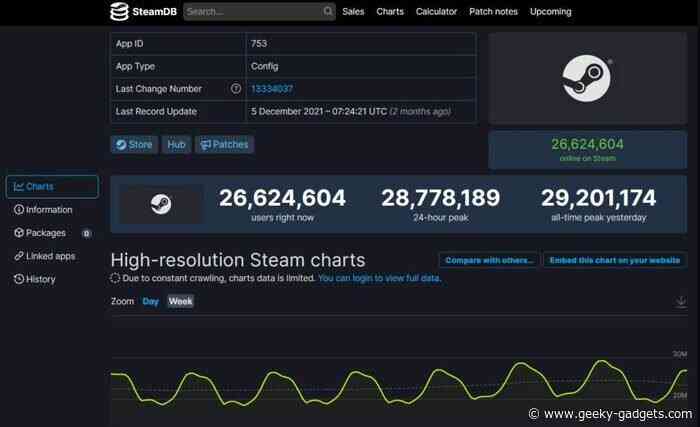
Task: Open the Upcoming page
Action: [550, 12]
